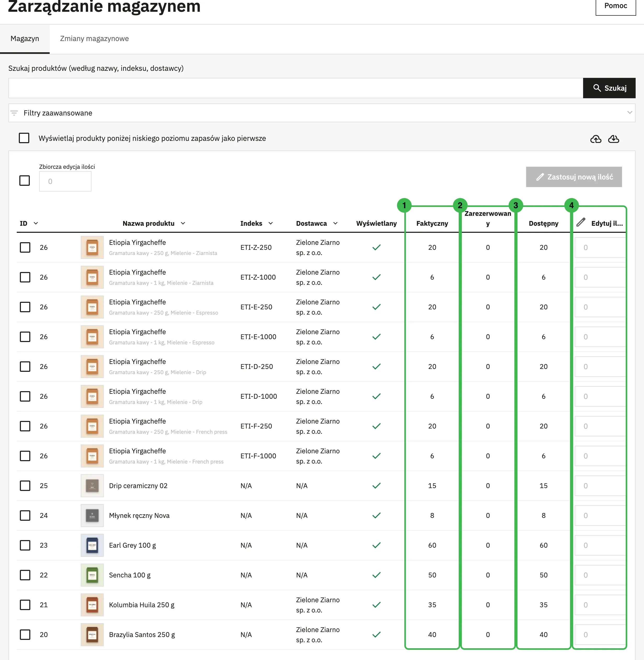Sort by the Indeks column arrow
644x660 pixels.
point(271,223)
